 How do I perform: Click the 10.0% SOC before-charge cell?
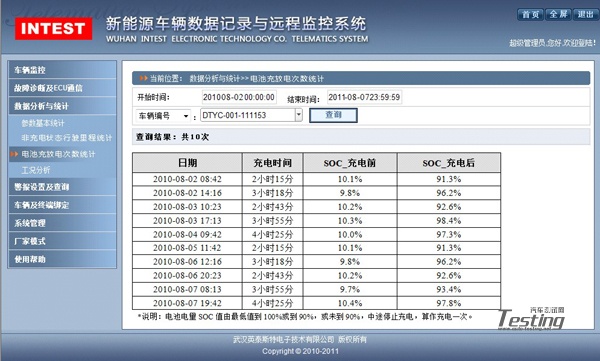(350, 234)
